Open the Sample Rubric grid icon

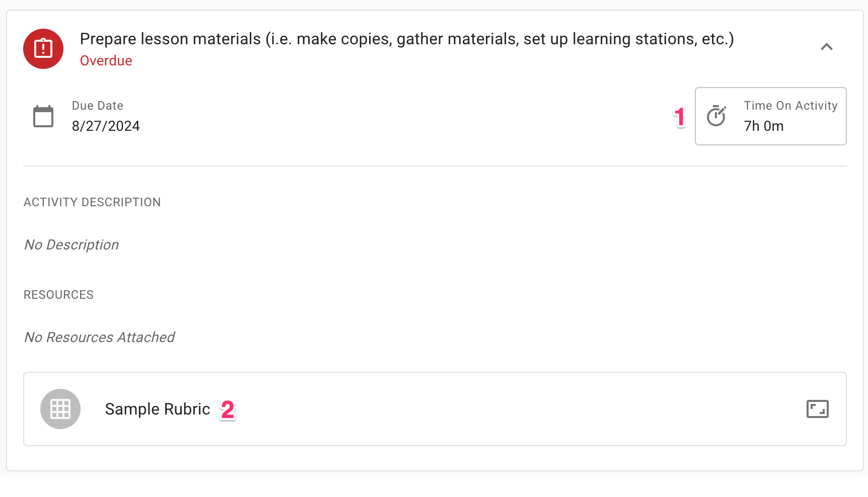60,409
